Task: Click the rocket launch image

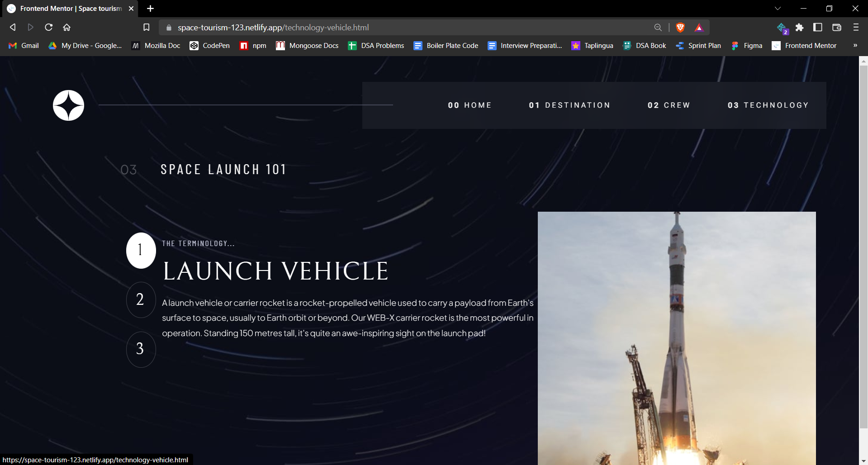Action: (x=677, y=338)
